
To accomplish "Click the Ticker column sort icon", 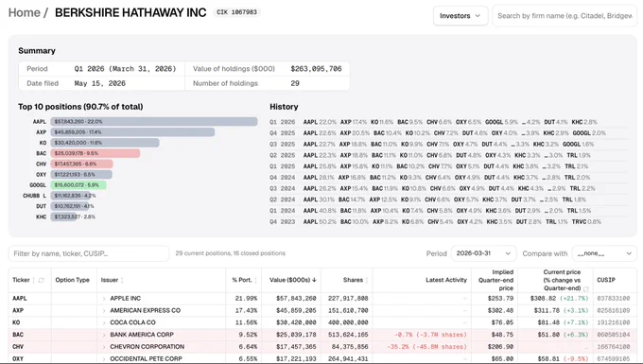I will point(34,280).
